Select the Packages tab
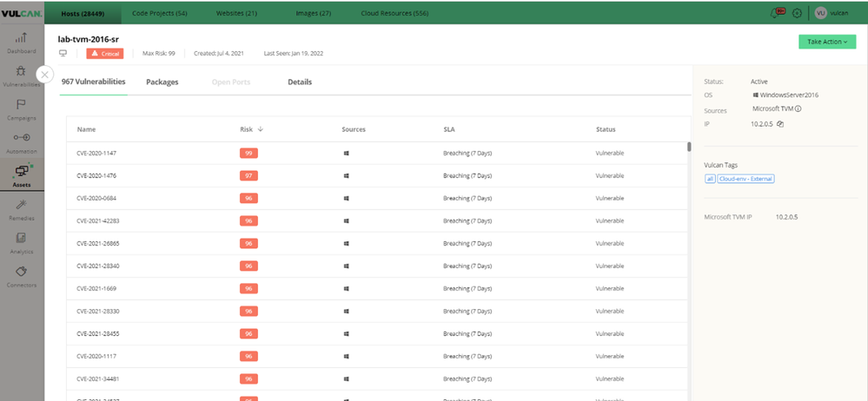 tap(162, 82)
